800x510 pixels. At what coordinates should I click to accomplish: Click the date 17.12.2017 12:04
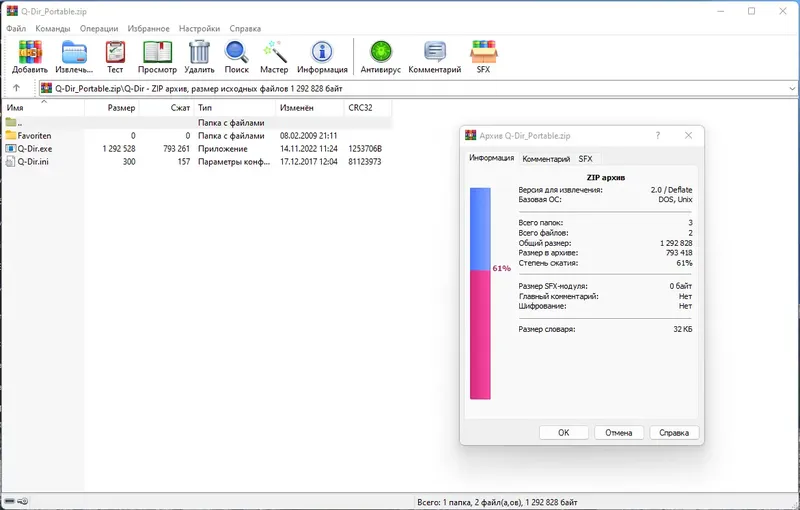tap(309, 162)
